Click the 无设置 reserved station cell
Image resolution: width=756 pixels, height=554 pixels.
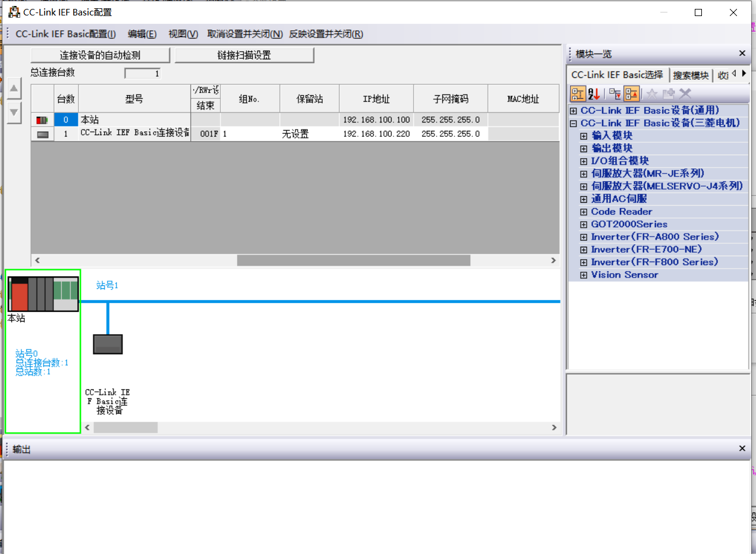(310, 134)
